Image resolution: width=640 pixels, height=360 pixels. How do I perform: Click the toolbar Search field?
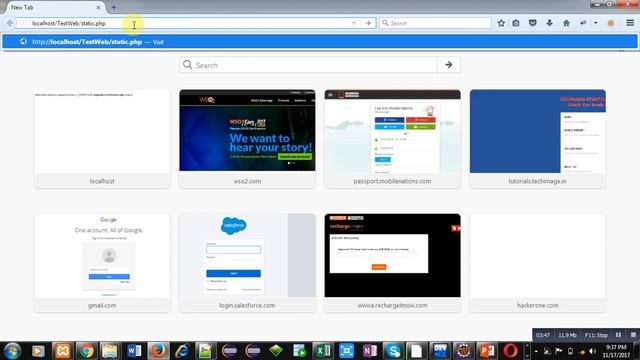[x=435, y=23]
